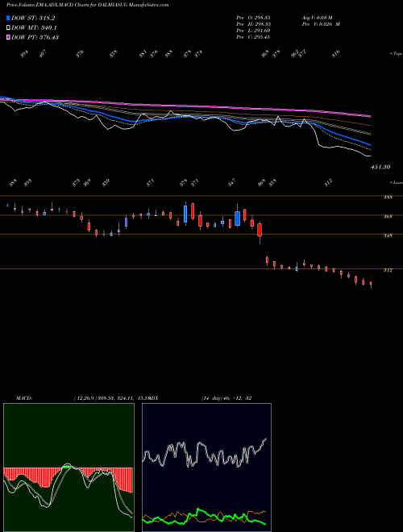
Task: Click the MACD (12,26,9) values text
Action: [x=111, y=397]
